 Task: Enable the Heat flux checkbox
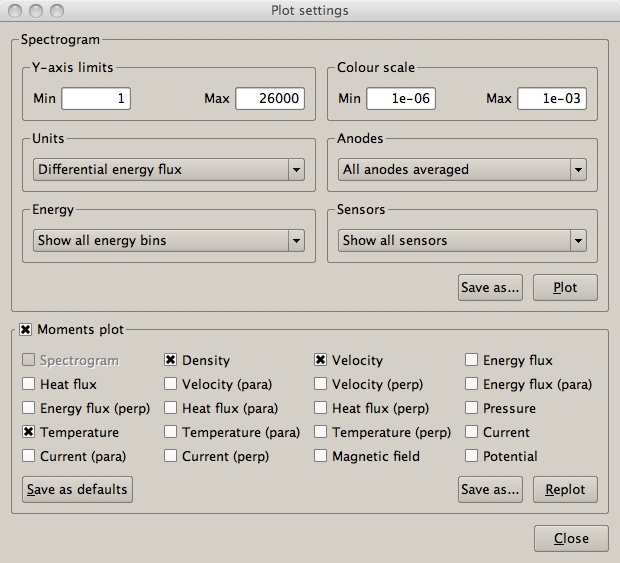(28, 384)
